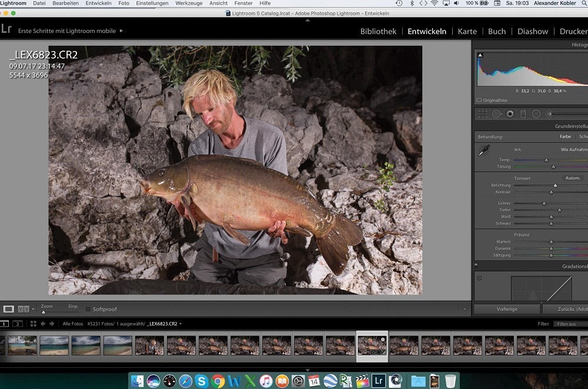Open the Trash in the dock
This screenshot has height=389, width=588.
[450, 381]
